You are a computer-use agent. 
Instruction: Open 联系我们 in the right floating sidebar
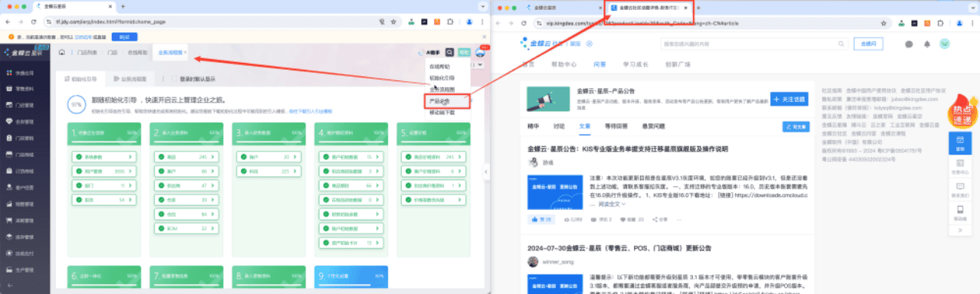[x=960, y=189]
